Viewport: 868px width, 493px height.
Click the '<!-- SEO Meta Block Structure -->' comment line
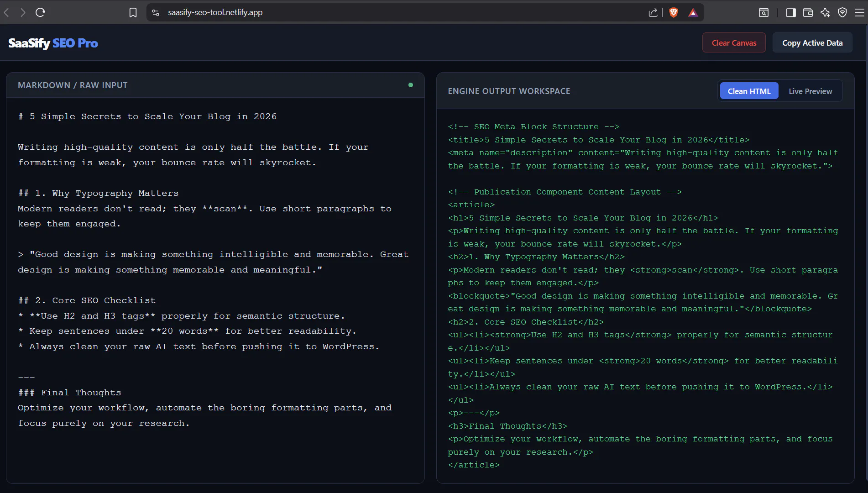(x=533, y=126)
